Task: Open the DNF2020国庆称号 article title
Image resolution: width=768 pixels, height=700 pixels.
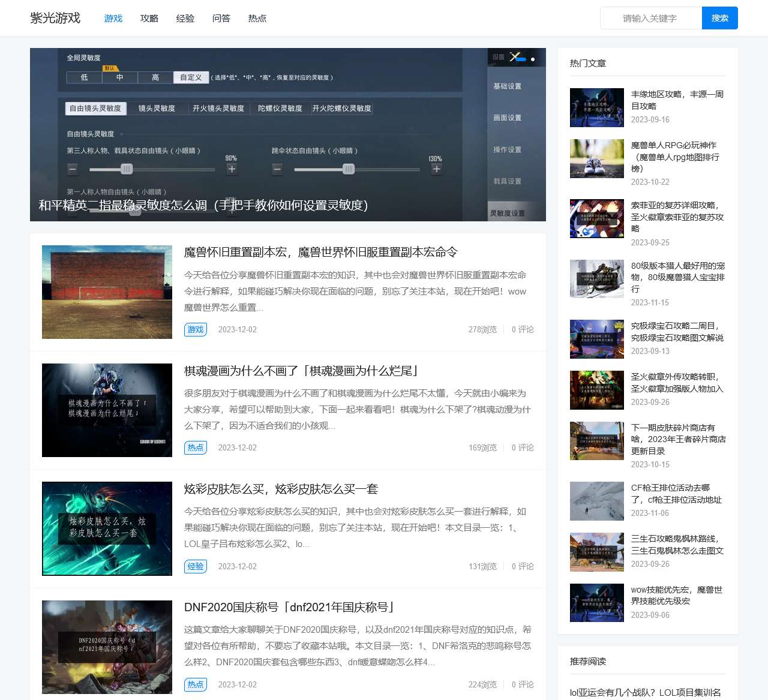Action: point(289,608)
